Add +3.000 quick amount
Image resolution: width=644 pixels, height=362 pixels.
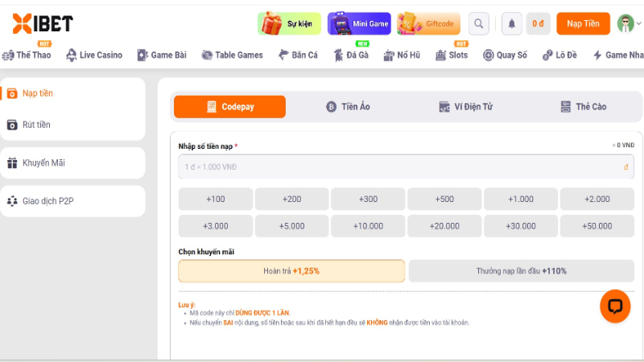pyautogui.click(x=216, y=226)
